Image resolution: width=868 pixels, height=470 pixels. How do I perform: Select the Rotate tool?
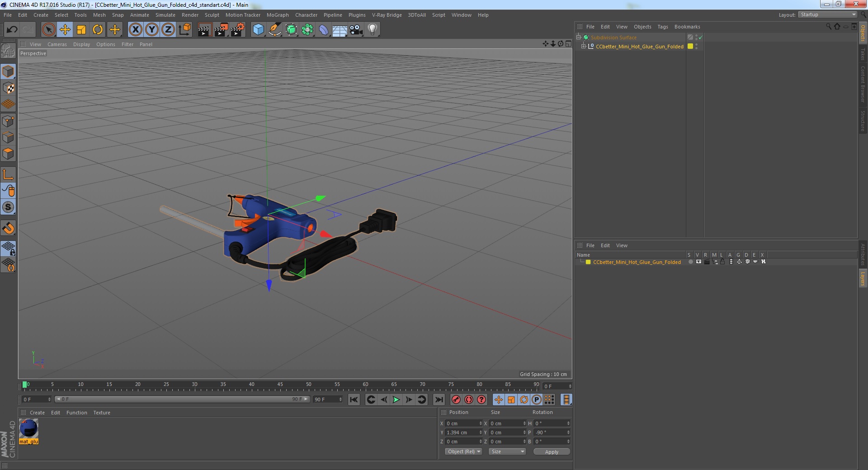(x=98, y=30)
